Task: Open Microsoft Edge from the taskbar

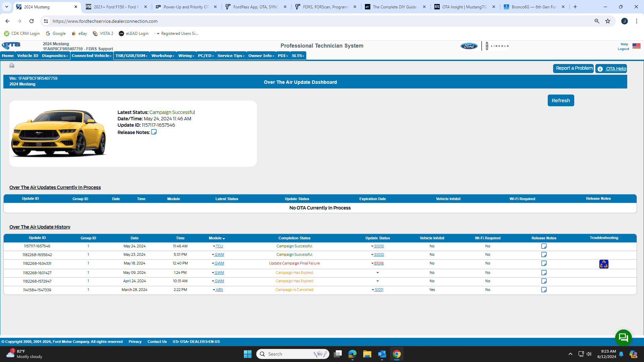Action: click(352, 354)
